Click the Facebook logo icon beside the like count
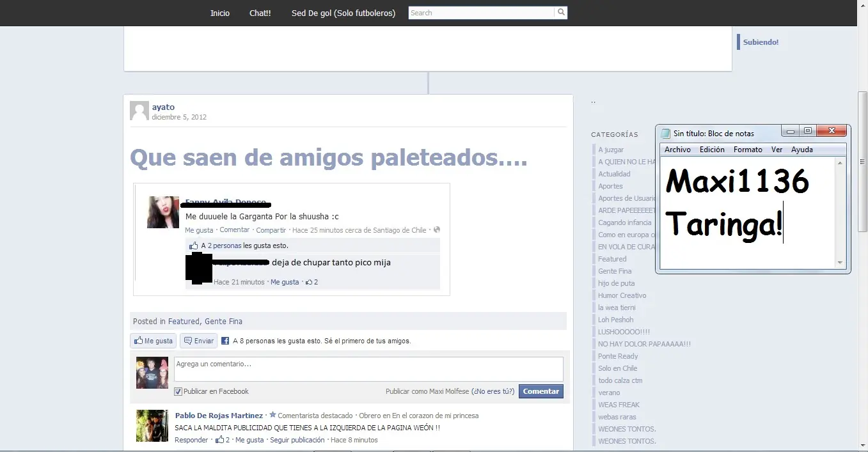This screenshot has height=452, width=868. tap(225, 341)
